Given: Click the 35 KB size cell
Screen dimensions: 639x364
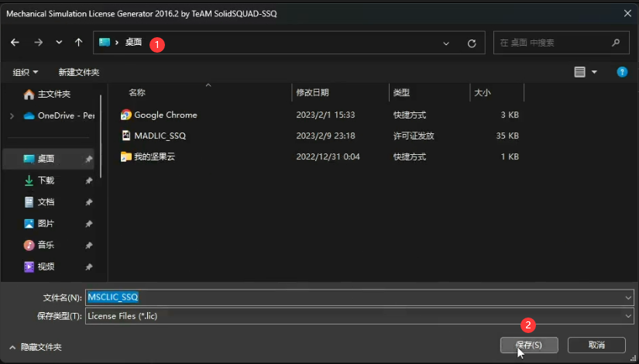Looking at the screenshot, I should [x=507, y=136].
